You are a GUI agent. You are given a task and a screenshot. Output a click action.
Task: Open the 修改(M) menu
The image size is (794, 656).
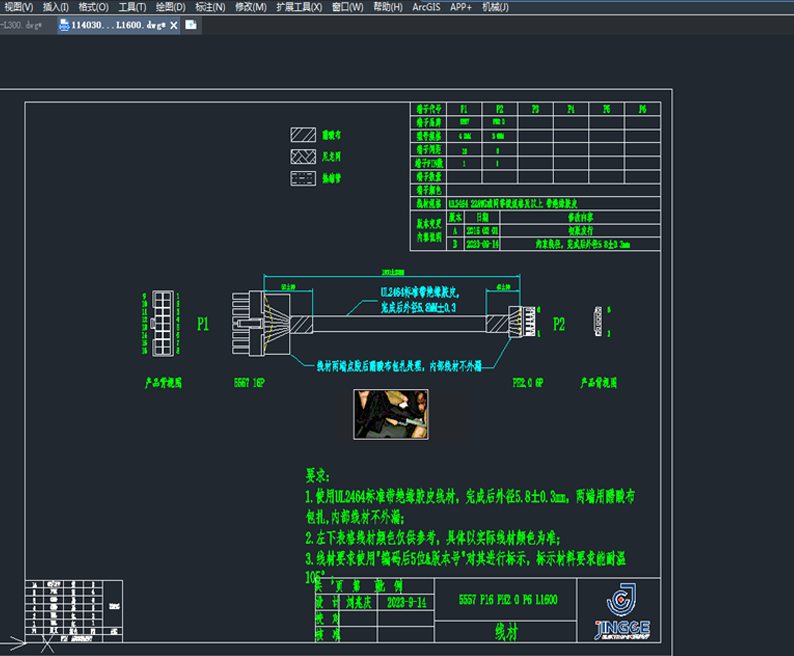pyautogui.click(x=251, y=7)
